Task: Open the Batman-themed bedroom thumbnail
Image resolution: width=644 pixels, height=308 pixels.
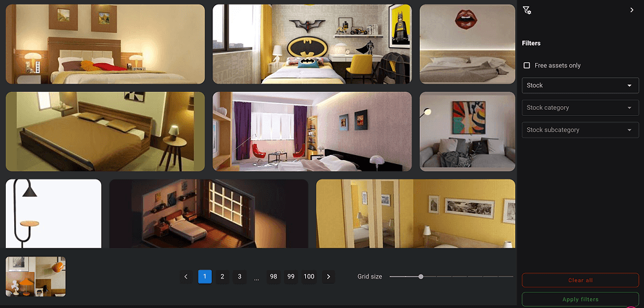Action: (312, 44)
